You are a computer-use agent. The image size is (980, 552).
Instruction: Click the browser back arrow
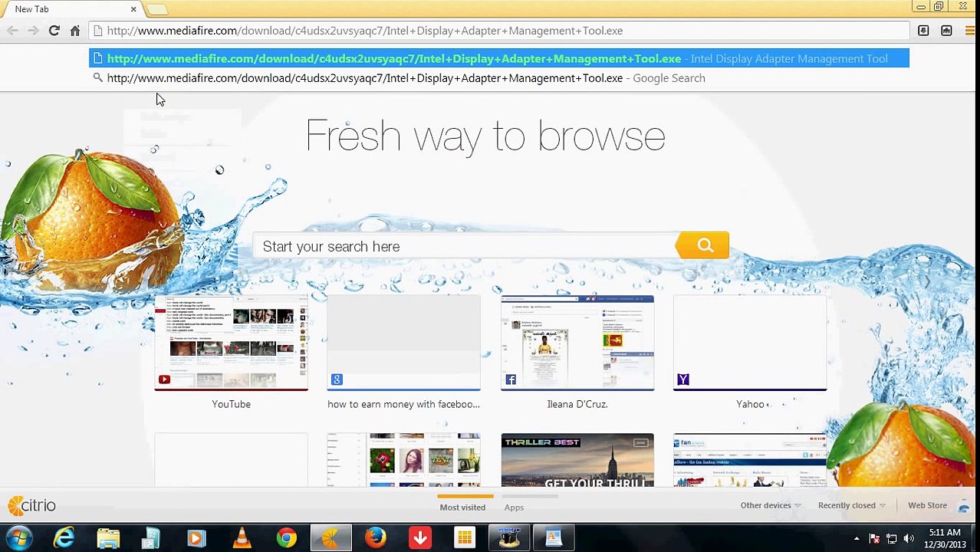[x=12, y=31]
